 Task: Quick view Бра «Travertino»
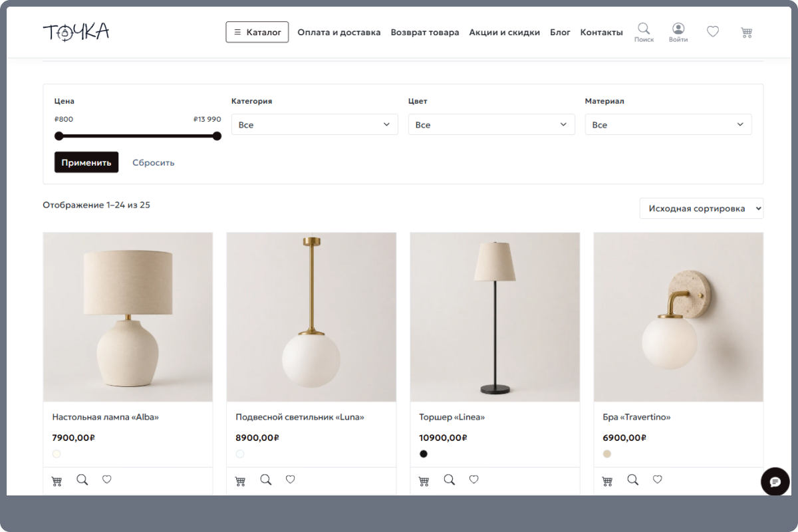coord(632,479)
